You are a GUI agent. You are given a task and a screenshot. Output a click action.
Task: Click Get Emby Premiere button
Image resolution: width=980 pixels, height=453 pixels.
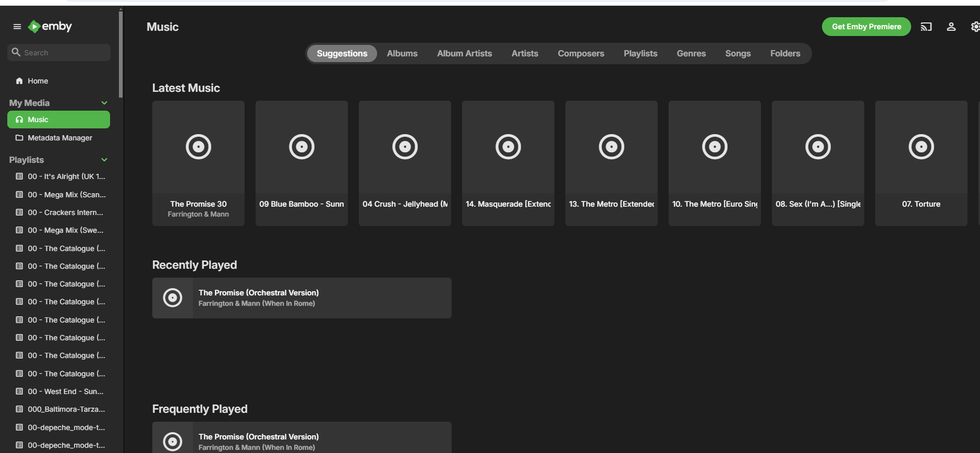click(866, 27)
